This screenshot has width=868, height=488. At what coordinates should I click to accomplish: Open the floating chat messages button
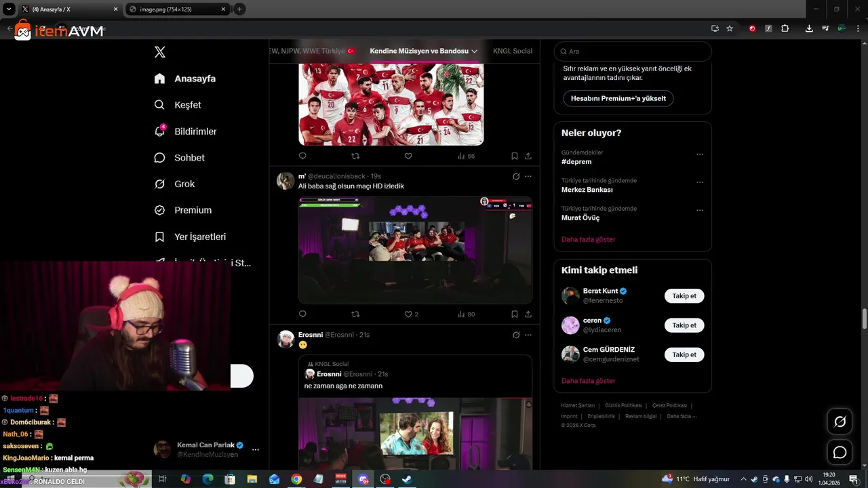(840, 452)
